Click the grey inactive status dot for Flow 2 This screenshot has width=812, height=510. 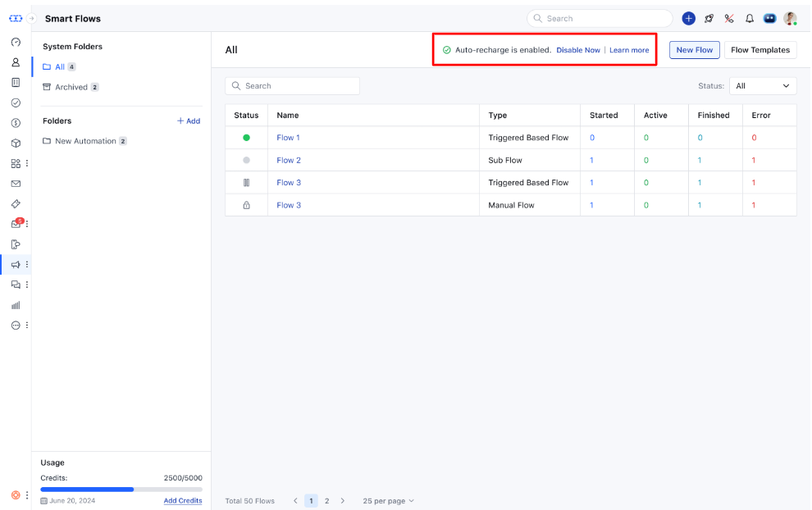coord(247,160)
